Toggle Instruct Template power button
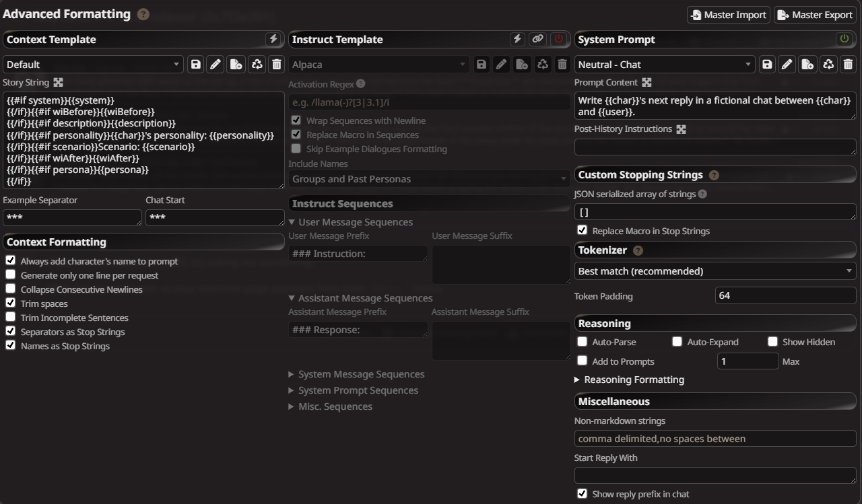 (558, 39)
